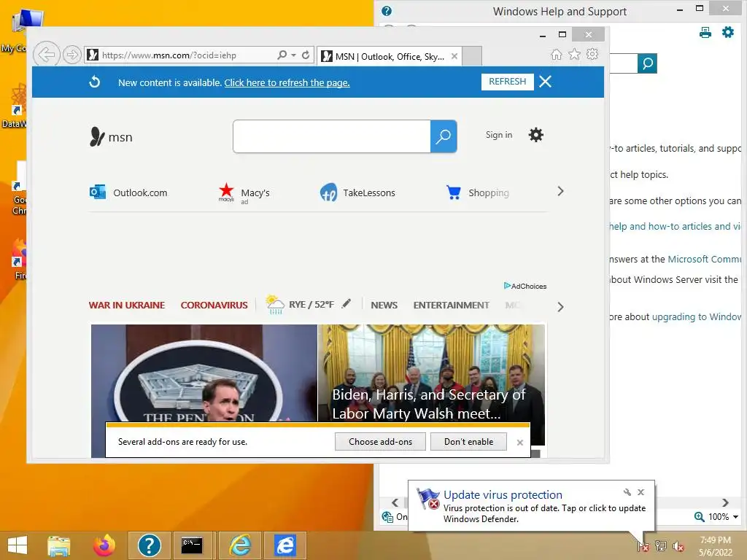Click the IE address bar URL

click(x=169, y=55)
